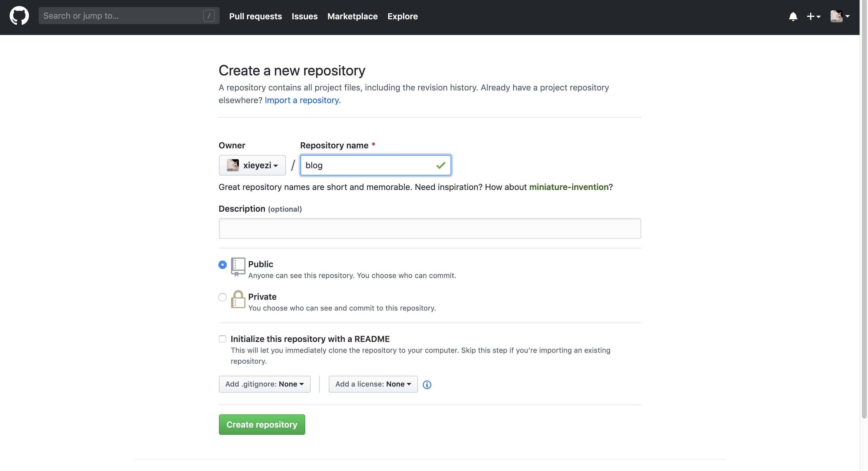Click the GitHub Octocat logo
Image resolution: width=868 pixels, height=471 pixels.
point(19,16)
